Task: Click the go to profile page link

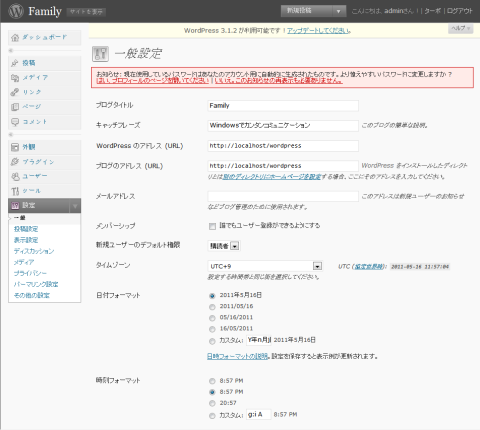Action: click(x=152, y=81)
